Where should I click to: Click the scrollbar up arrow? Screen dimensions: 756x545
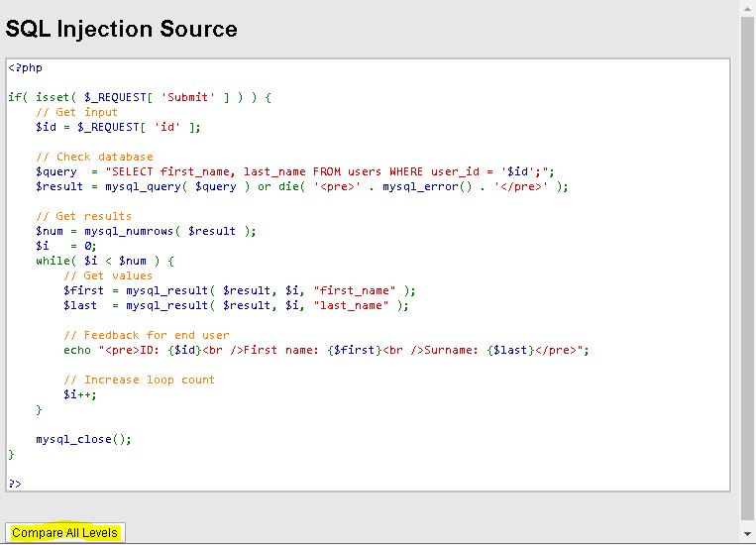coord(748,8)
